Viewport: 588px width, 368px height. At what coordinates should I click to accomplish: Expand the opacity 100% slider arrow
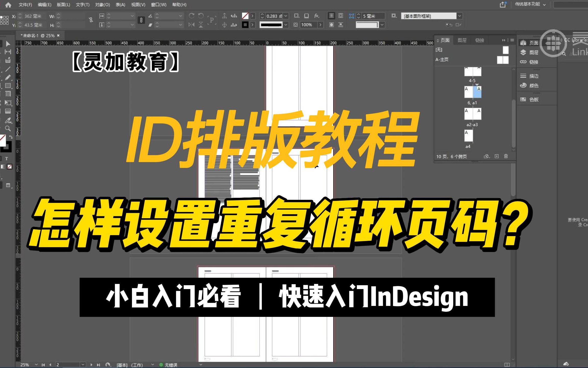(x=321, y=25)
